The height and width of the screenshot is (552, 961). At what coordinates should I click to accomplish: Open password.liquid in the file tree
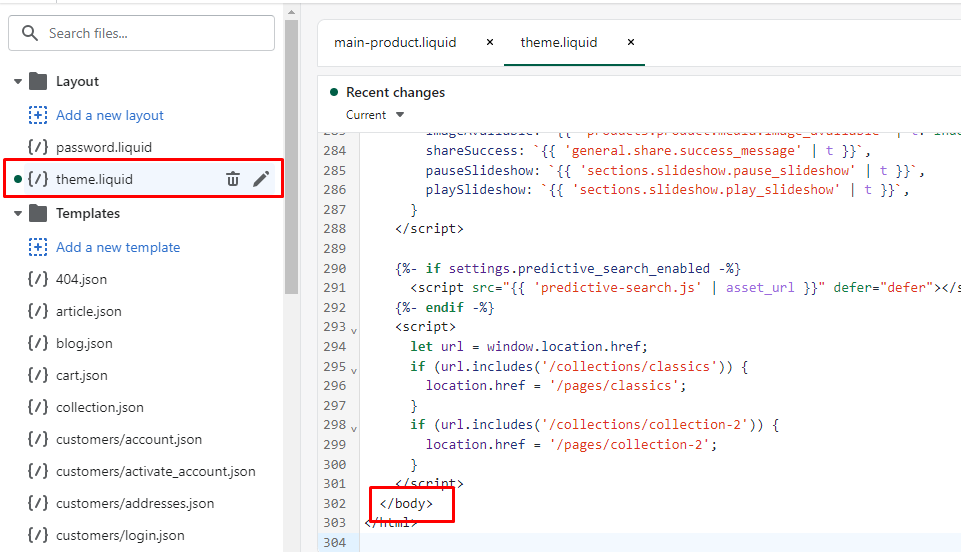coord(104,147)
